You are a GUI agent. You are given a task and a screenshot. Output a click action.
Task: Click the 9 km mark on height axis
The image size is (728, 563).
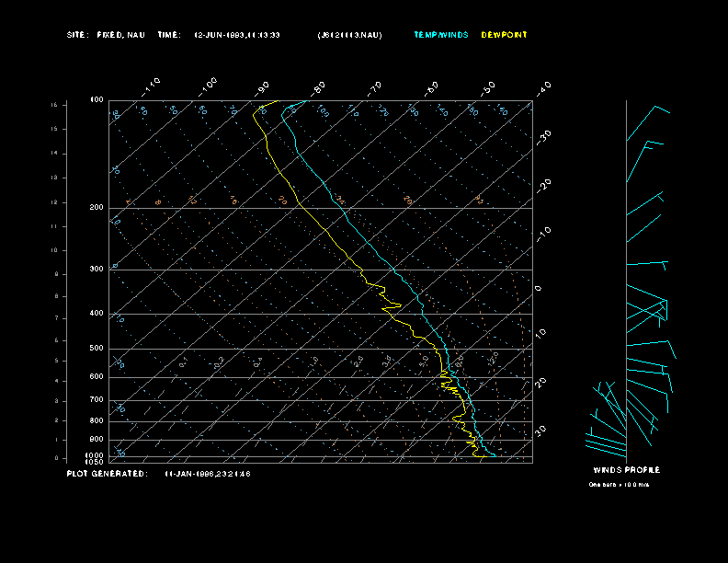click(57, 274)
